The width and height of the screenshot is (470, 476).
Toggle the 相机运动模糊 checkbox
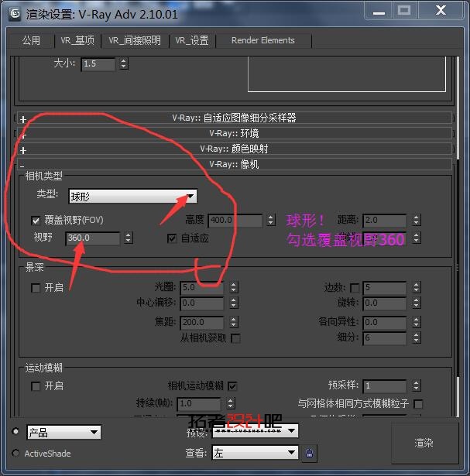(x=232, y=386)
